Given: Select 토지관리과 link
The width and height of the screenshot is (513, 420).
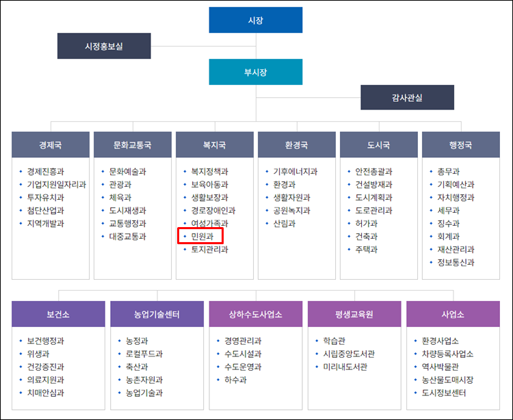Looking at the screenshot, I should [210, 249].
